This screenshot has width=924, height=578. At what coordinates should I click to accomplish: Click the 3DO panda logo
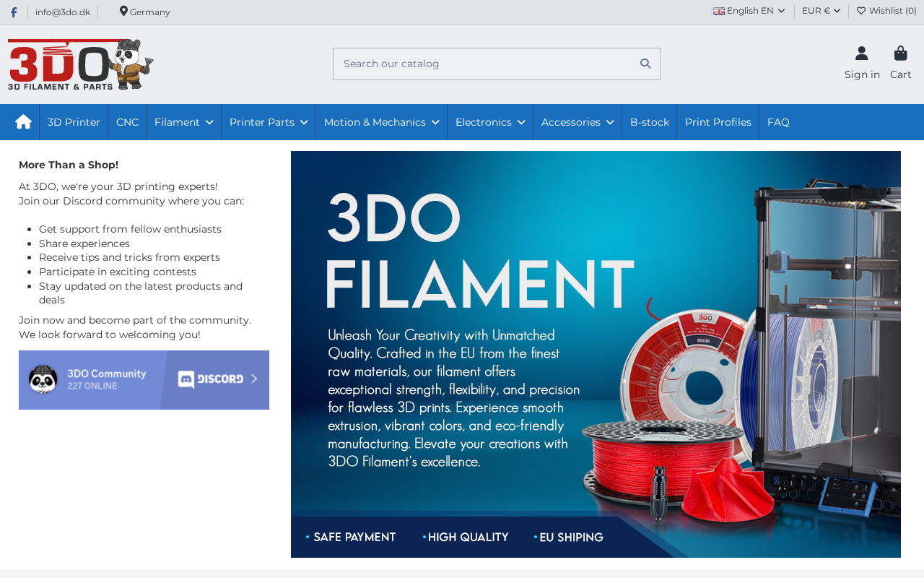pos(81,64)
